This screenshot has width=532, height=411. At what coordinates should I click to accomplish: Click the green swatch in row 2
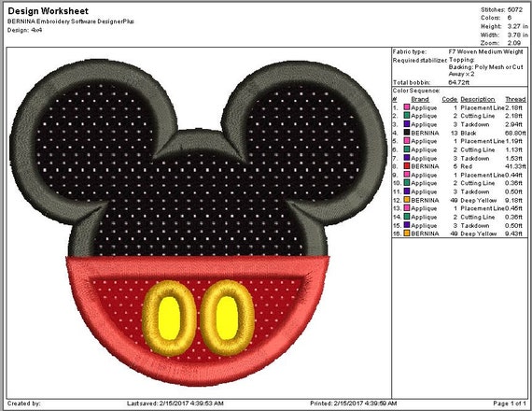click(406, 116)
